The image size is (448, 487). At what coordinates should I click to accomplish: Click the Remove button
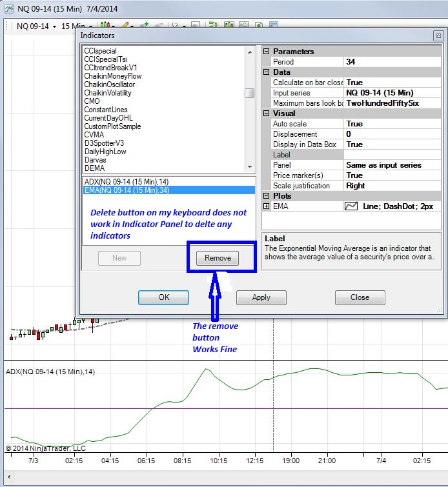coord(218,258)
